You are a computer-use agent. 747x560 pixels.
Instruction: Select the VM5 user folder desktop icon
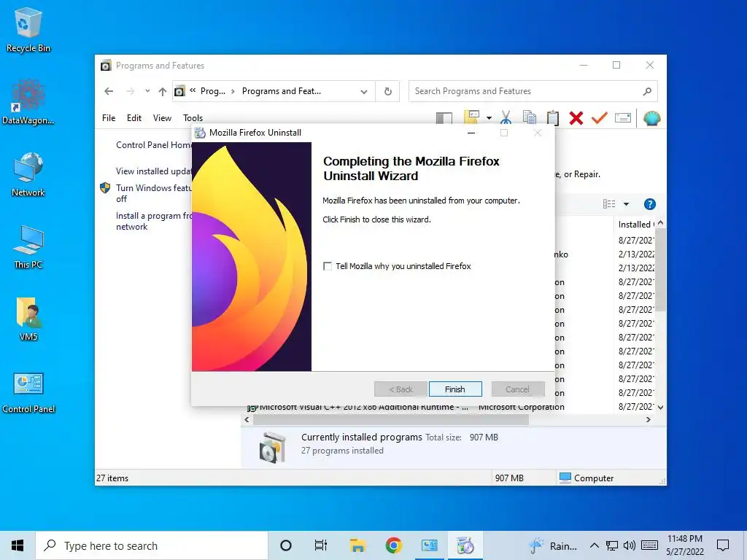(x=28, y=319)
